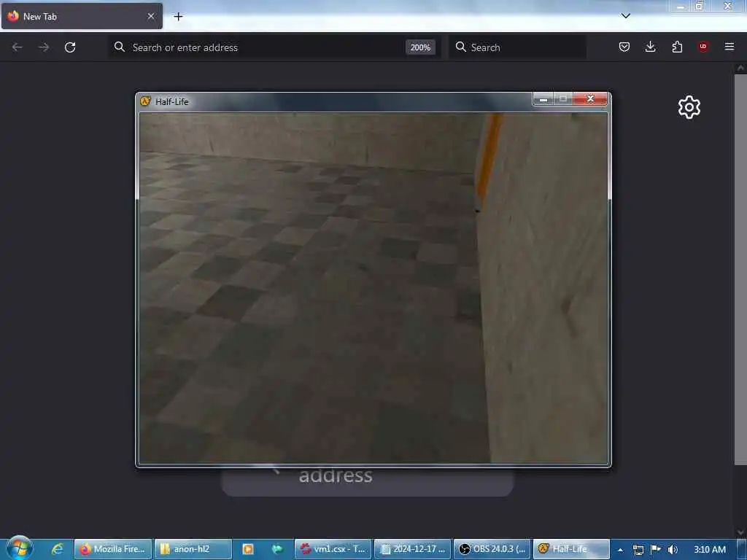Click the Firefox Search box
The height and width of the screenshot is (560, 747).
point(518,47)
